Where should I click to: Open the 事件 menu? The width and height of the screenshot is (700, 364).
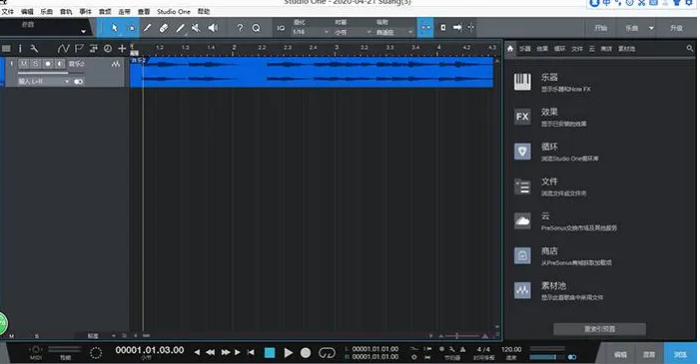click(85, 12)
